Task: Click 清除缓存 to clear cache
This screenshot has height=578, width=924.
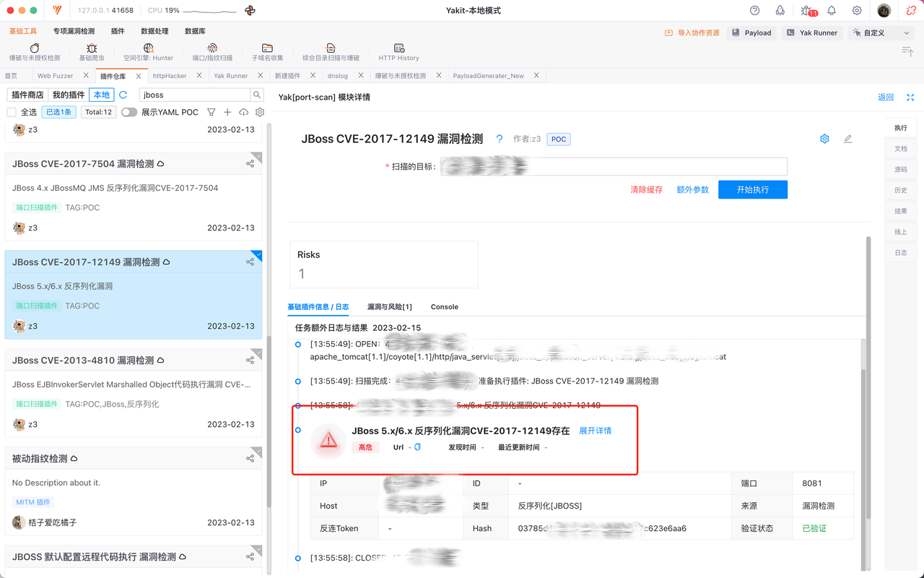Action: pos(647,189)
